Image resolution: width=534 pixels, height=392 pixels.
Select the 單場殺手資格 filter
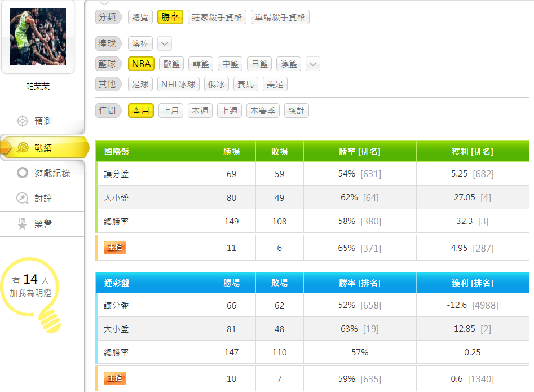280,17
